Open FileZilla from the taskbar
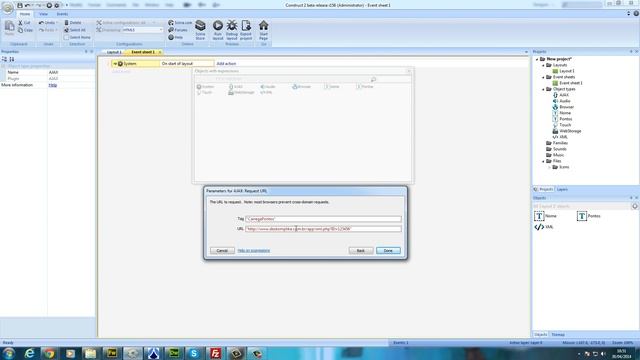The width and height of the screenshot is (640, 360). pyautogui.click(x=215, y=353)
